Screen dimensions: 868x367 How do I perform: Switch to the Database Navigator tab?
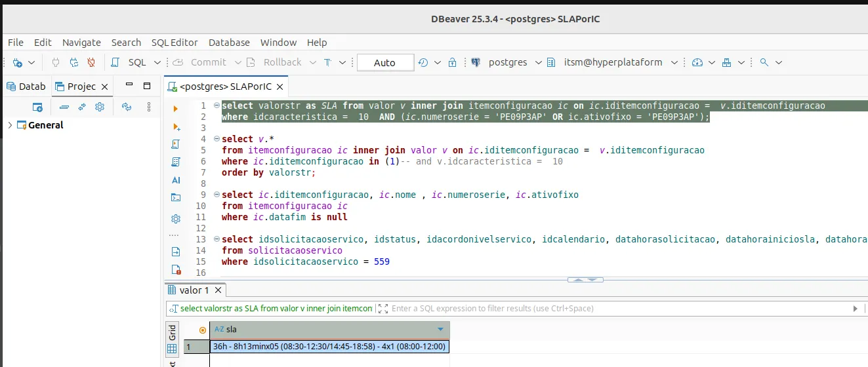point(27,86)
